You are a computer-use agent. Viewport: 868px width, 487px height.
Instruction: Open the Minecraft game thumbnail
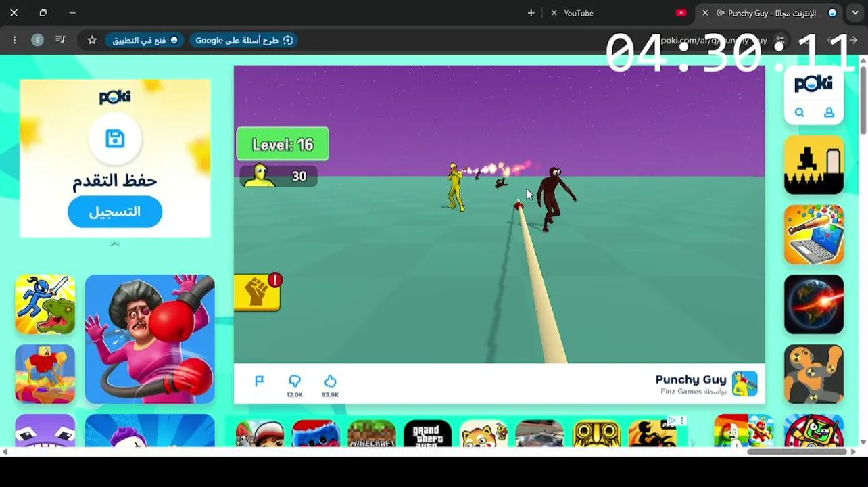tap(372, 434)
